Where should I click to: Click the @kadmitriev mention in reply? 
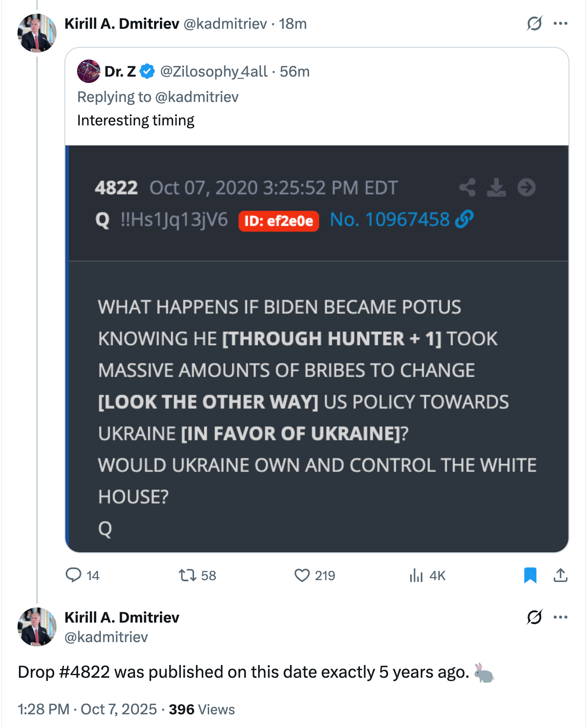[196, 97]
